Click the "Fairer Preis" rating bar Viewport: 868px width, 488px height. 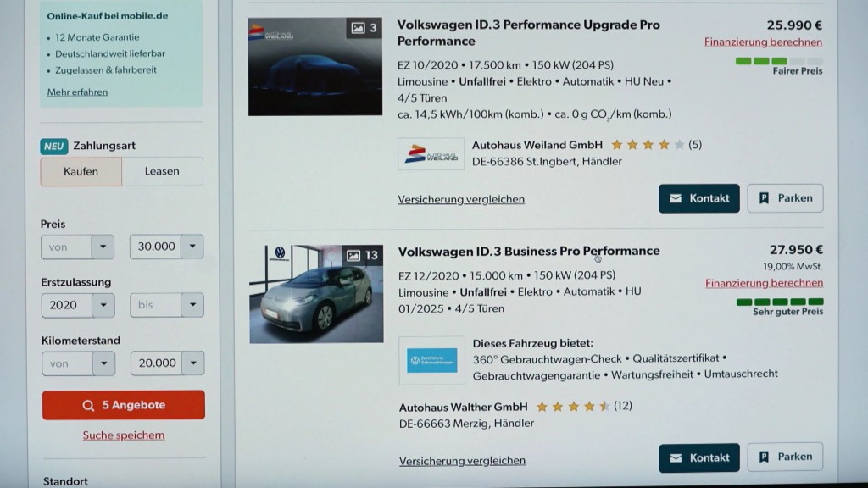(x=779, y=61)
